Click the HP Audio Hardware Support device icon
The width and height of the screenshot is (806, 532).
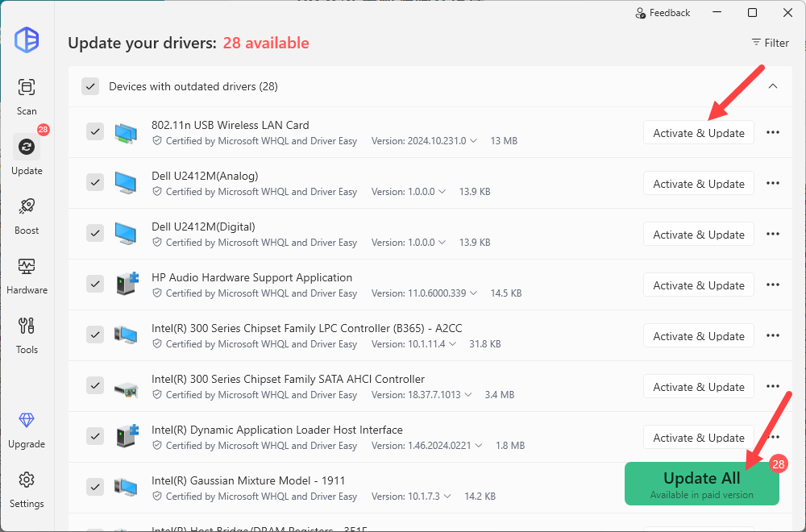[x=127, y=283]
